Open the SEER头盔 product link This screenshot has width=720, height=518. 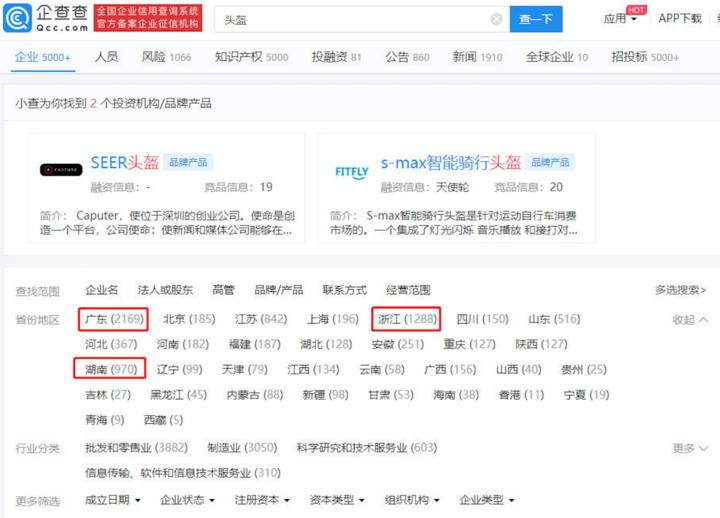124,163
